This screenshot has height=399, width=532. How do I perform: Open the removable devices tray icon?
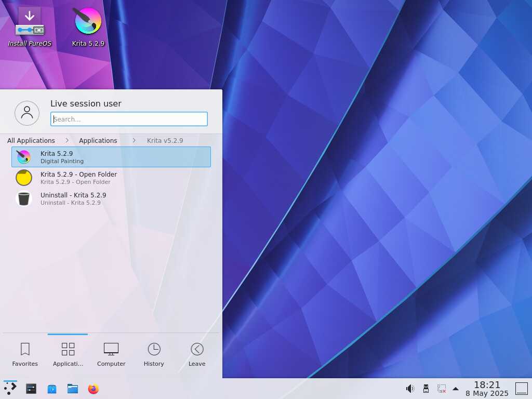click(426, 389)
